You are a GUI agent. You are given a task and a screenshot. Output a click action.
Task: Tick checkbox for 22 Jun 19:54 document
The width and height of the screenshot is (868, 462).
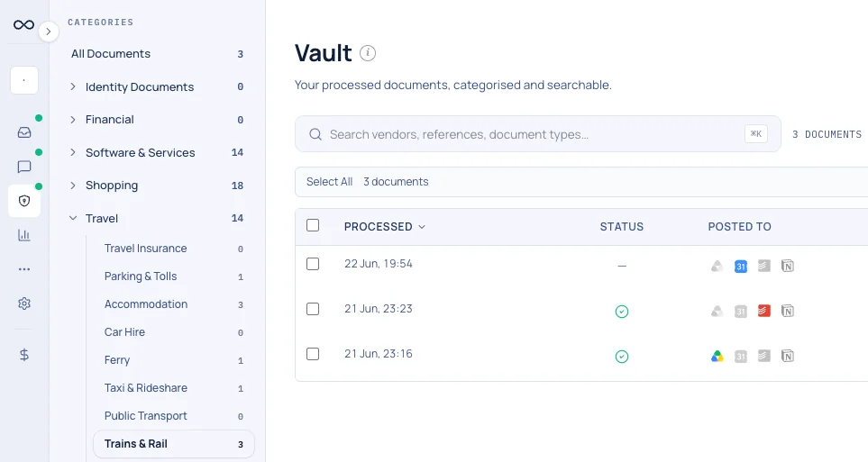pos(313,264)
